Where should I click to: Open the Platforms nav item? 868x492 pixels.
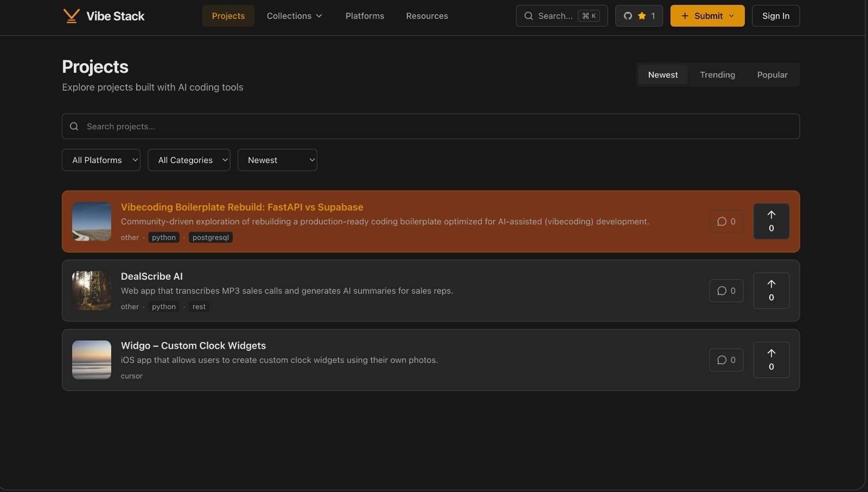pos(365,16)
